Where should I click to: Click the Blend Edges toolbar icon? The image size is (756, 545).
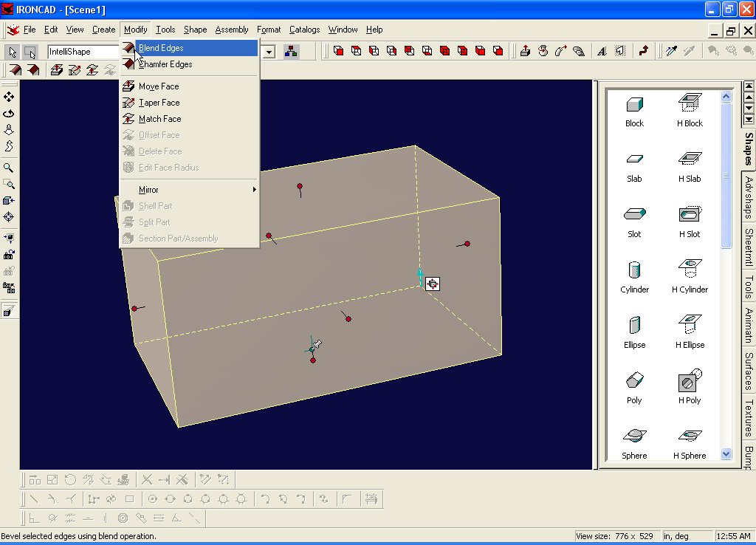click(x=16, y=70)
